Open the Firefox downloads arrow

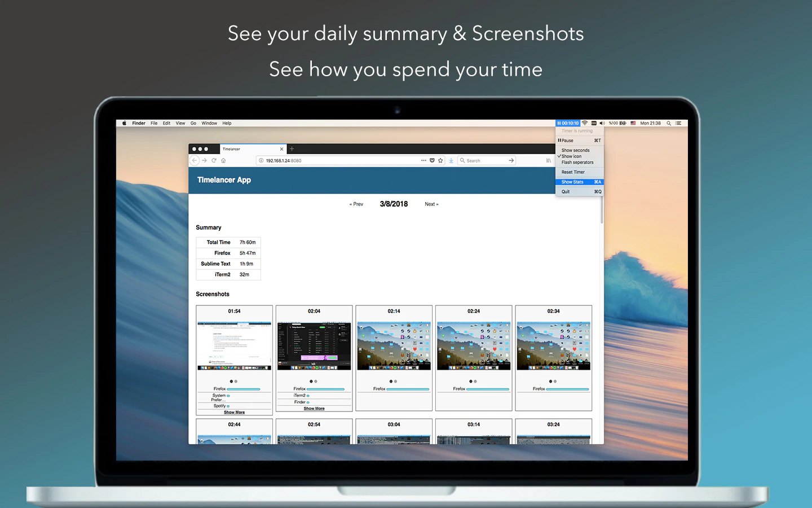451,160
